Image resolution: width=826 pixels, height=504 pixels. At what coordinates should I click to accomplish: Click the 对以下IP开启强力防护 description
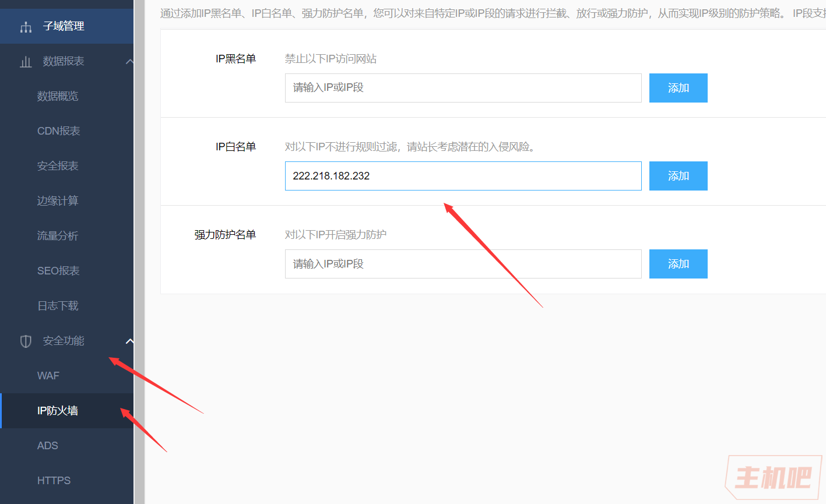335,235
